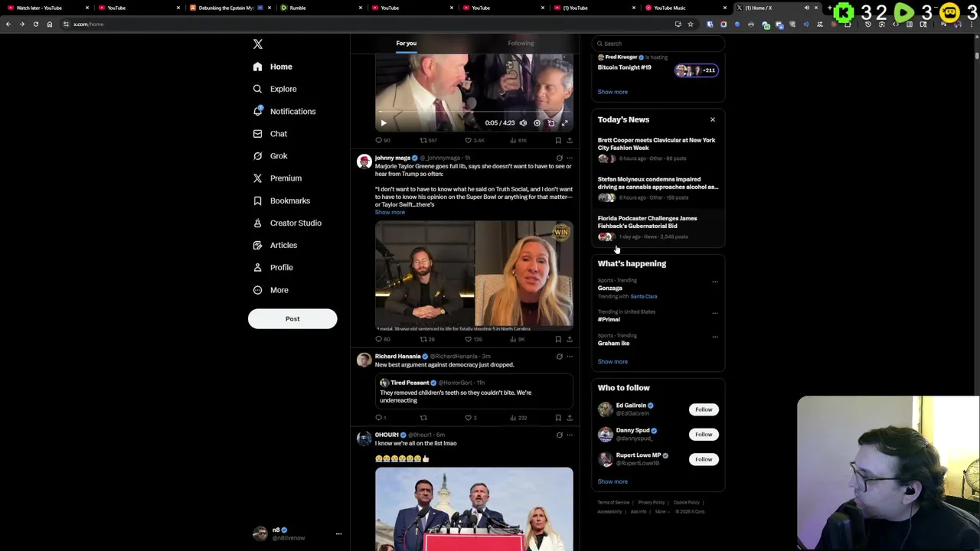Viewport: 980px width, 551px height.
Task: Click Show more under What's happening
Action: [x=612, y=361]
